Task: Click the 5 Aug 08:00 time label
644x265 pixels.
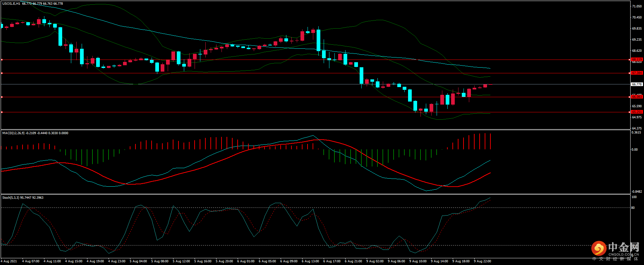Action: (x=160, y=261)
